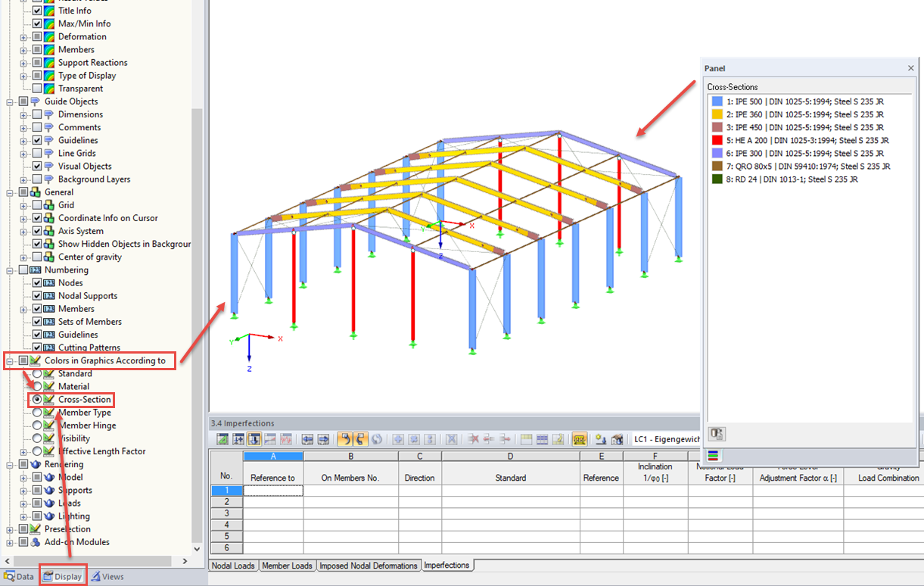Click the orange undo-arrow icon in the table toolbar
This screenshot has height=586, width=924.
coord(344,438)
